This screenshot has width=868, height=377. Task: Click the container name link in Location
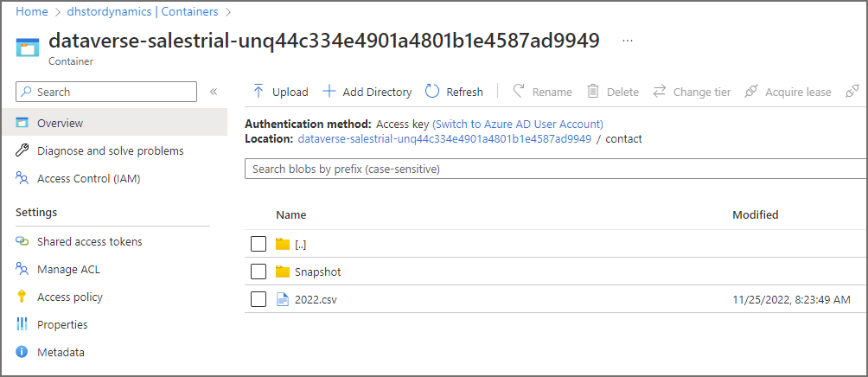coord(444,138)
